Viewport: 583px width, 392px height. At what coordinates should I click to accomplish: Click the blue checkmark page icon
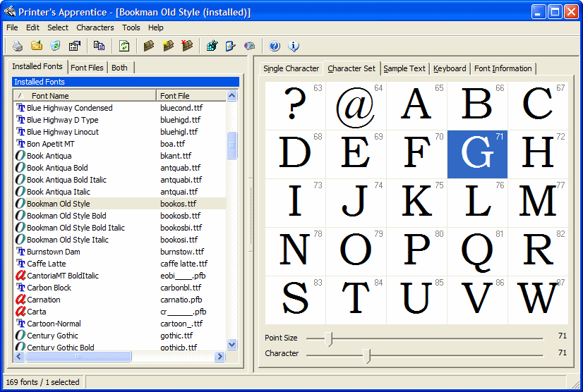pos(231,46)
